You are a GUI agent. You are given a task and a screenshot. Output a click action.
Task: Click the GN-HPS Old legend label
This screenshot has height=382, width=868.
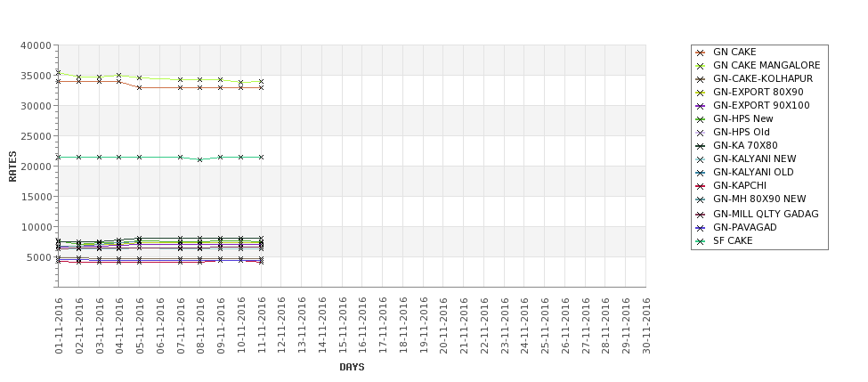tap(742, 132)
